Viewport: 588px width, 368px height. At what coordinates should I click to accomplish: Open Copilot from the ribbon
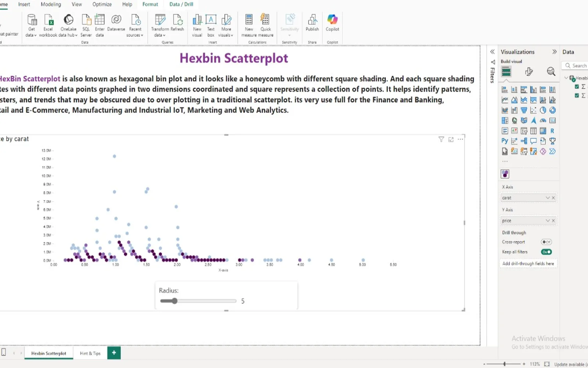click(332, 22)
